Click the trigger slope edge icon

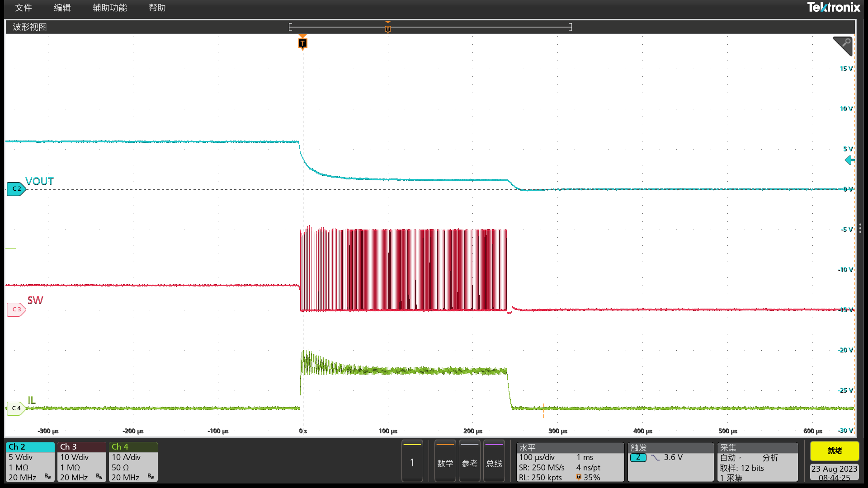pos(655,458)
